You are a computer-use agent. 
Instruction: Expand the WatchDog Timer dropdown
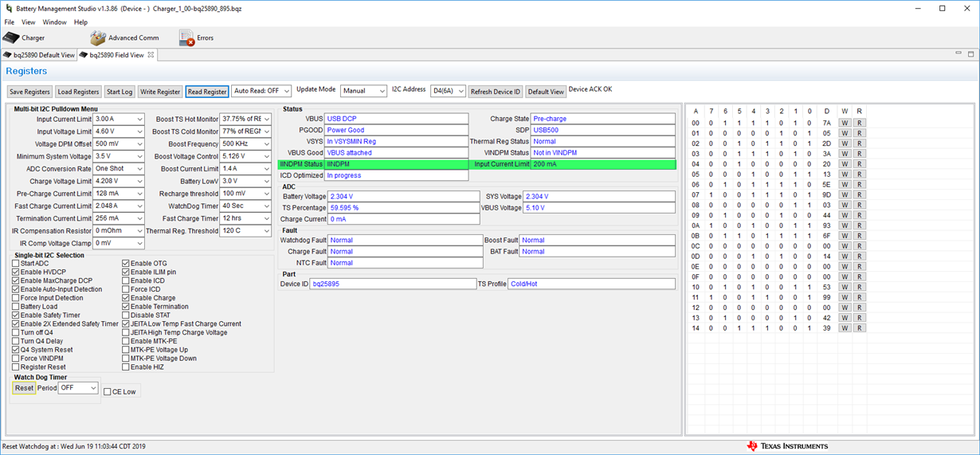click(246, 206)
